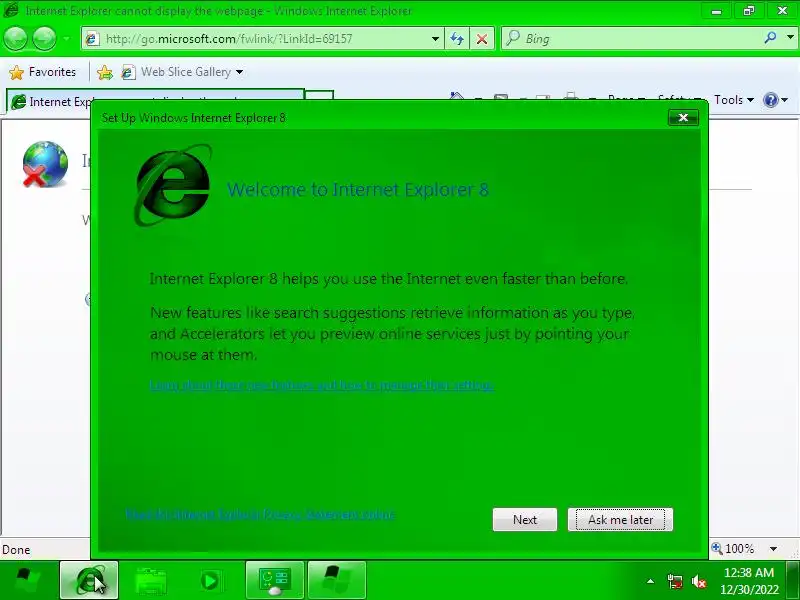Click the Done status bar text
The width and height of the screenshot is (800, 600).
pos(16,549)
